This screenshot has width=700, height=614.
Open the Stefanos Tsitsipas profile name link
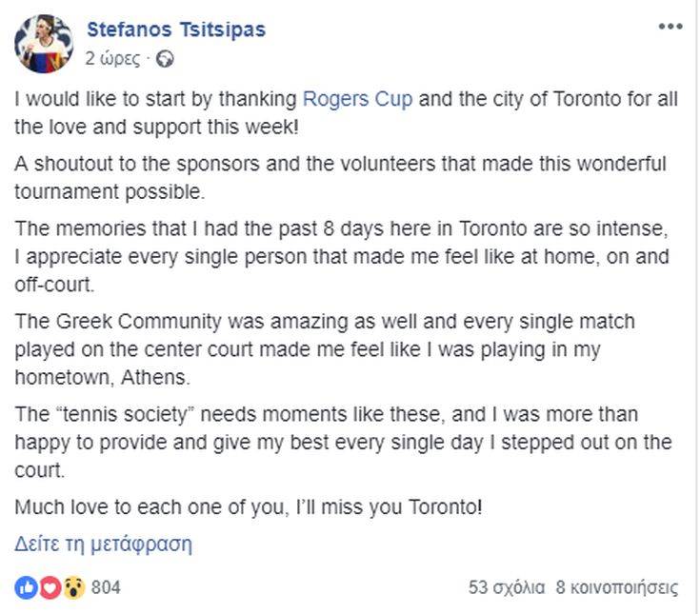click(175, 30)
